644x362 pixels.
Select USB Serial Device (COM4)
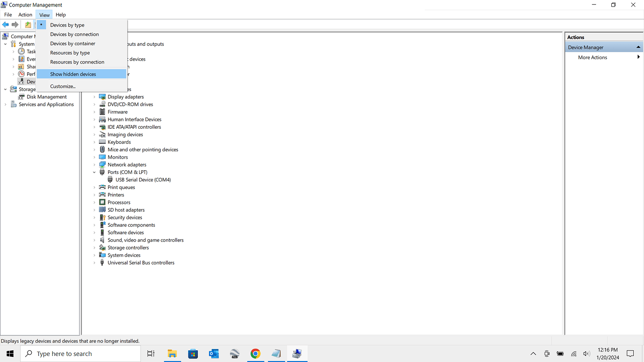click(x=143, y=180)
